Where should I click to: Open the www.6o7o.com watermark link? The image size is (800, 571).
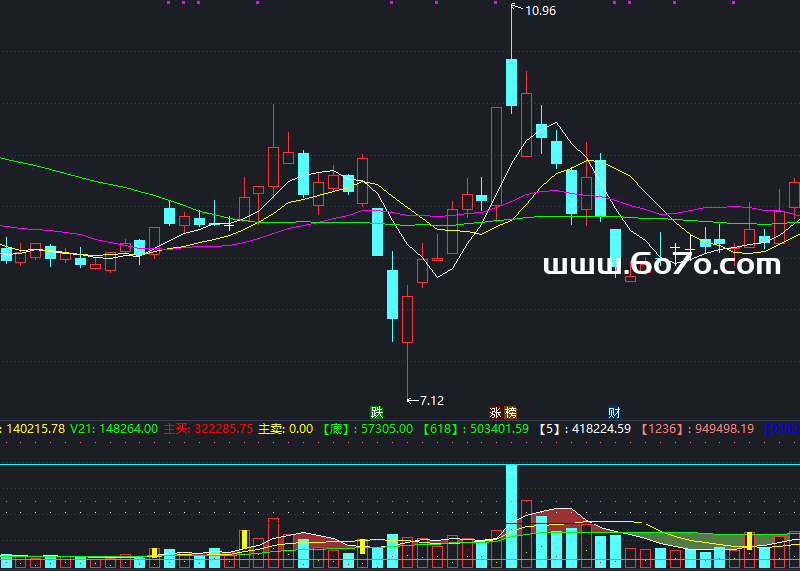[661, 265]
